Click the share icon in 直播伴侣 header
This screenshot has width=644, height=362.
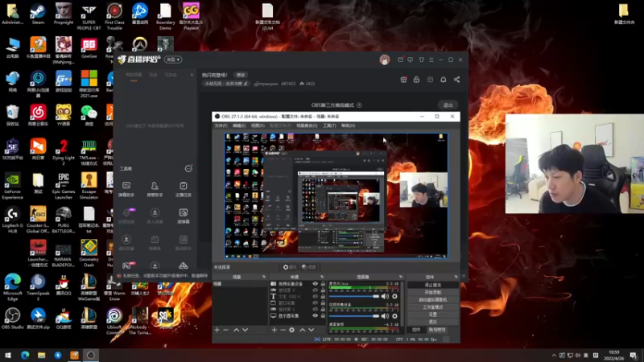456,80
